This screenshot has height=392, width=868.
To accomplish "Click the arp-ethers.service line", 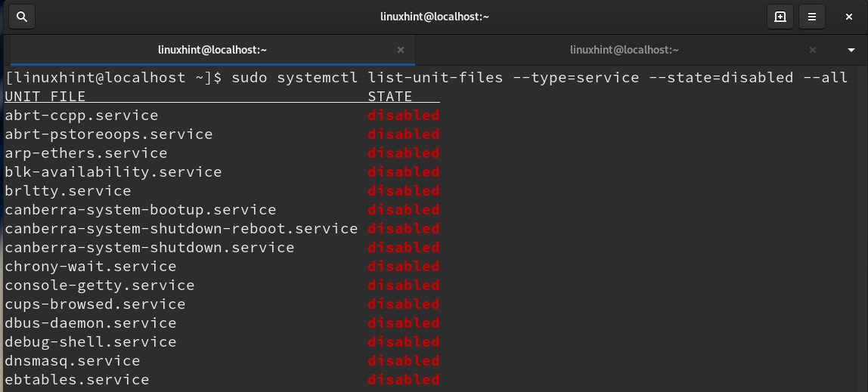I will pos(86,153).
